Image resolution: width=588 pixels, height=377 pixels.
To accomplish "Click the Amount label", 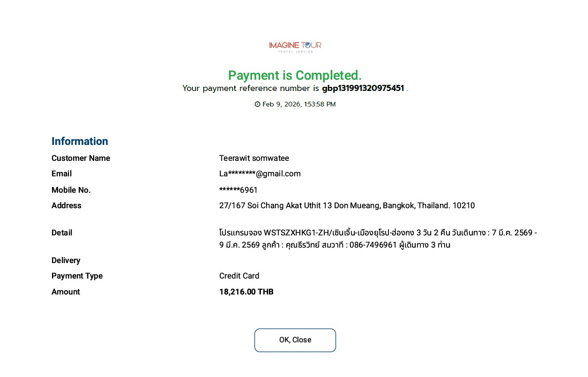I will pos(66,292).
